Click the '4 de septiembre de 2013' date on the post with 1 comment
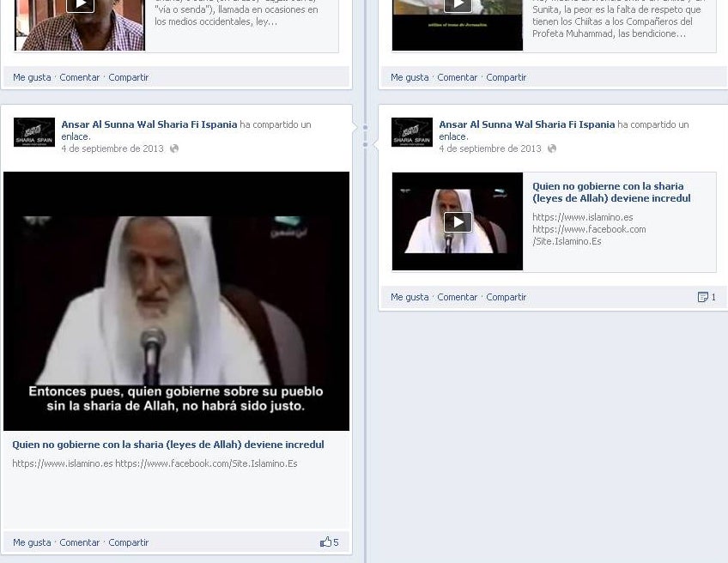728x563 pixels. (x=490, y=148)
